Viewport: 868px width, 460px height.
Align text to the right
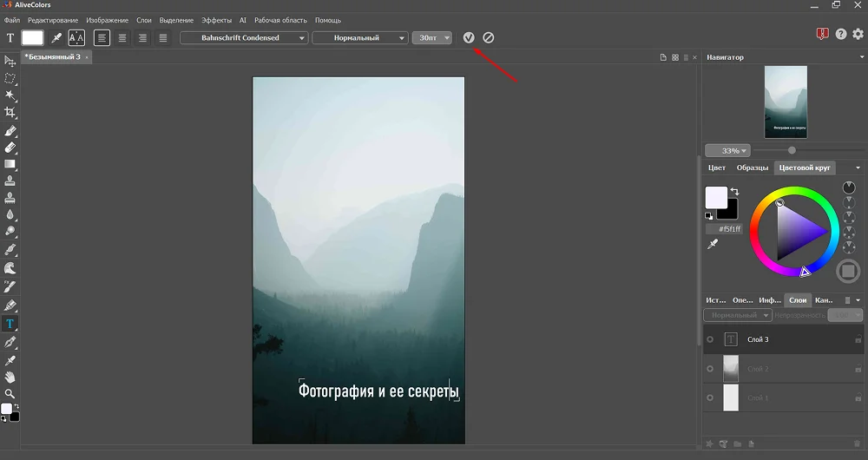143,37
